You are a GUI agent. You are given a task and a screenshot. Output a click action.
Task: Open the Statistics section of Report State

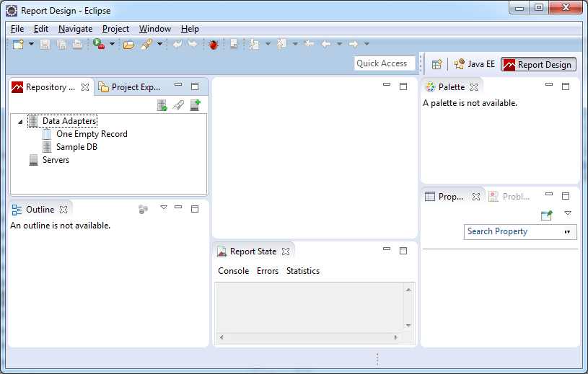[x=302, y=271]
